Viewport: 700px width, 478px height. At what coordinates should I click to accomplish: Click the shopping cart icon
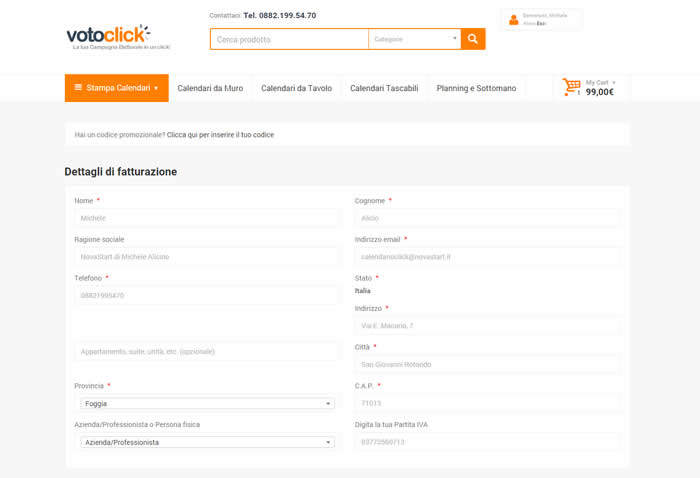click(x=571, y=87)
